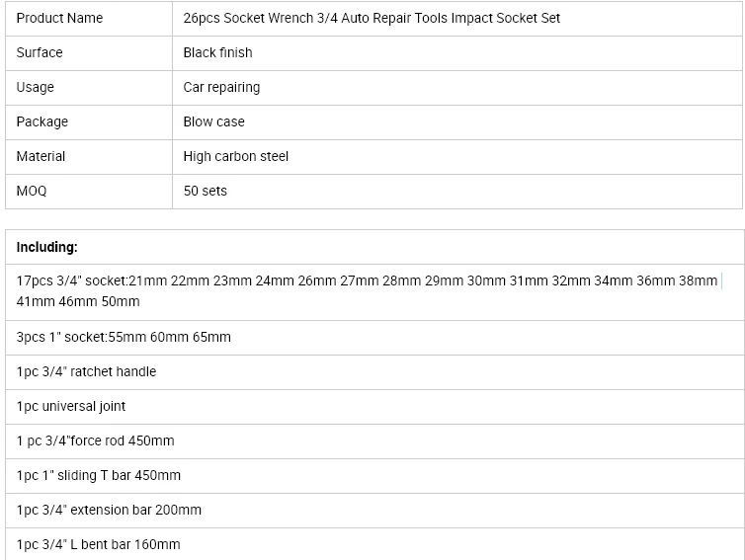Screen dimensions: 745x560
Task: Select the 26pcs Socket Wrench product title text
Action: (372, 18)
